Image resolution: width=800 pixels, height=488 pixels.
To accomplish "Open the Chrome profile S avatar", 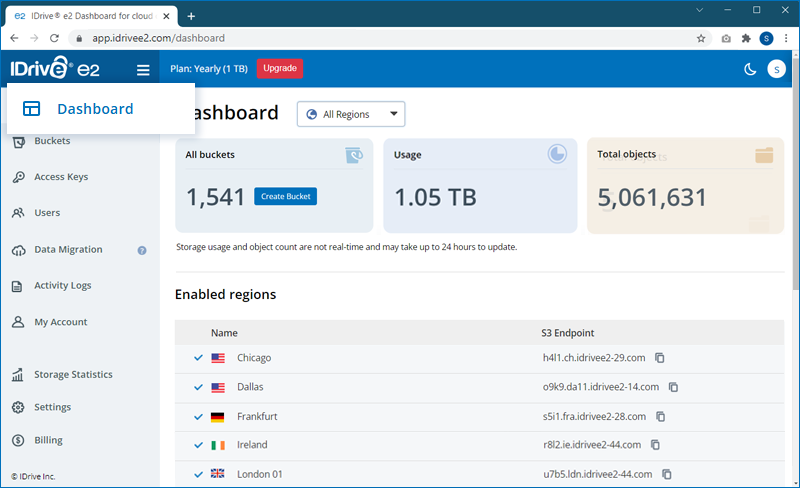I will coord(766,38).
